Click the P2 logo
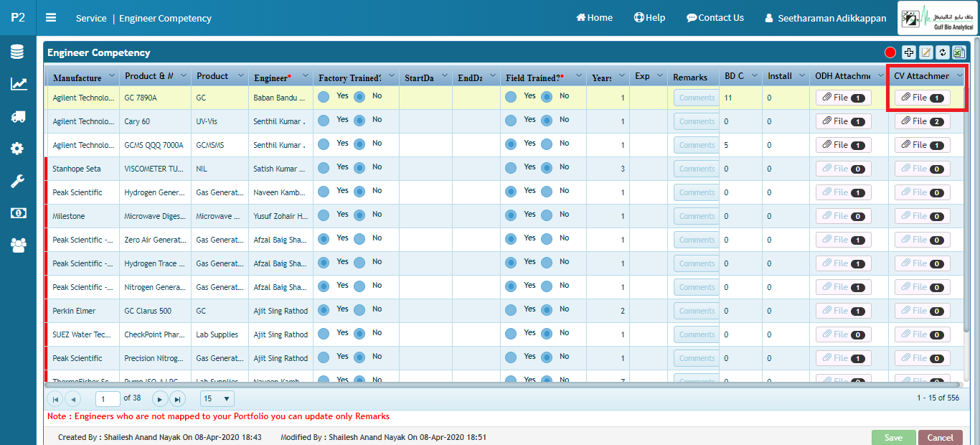The height and width of the screenshot is (445, 980). point(18,17)
